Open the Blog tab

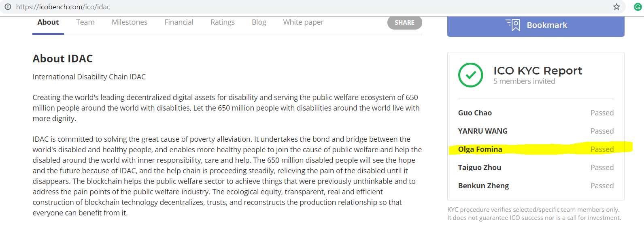(259, 22)
